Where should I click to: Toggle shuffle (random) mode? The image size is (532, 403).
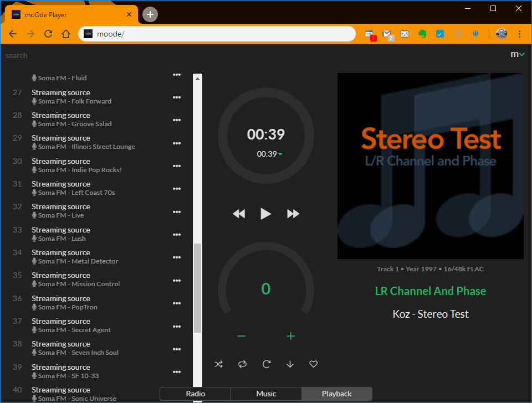tap(218, 364)
